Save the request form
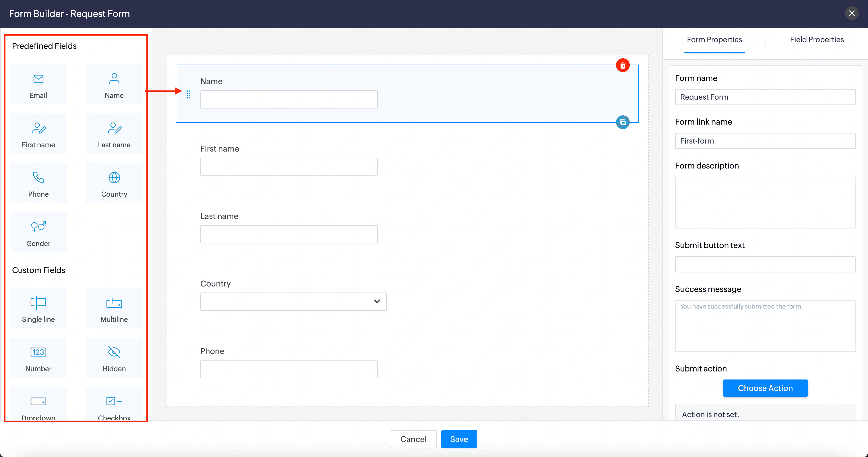868x457 pixels. pyautogui.click(x=459, y=439)
